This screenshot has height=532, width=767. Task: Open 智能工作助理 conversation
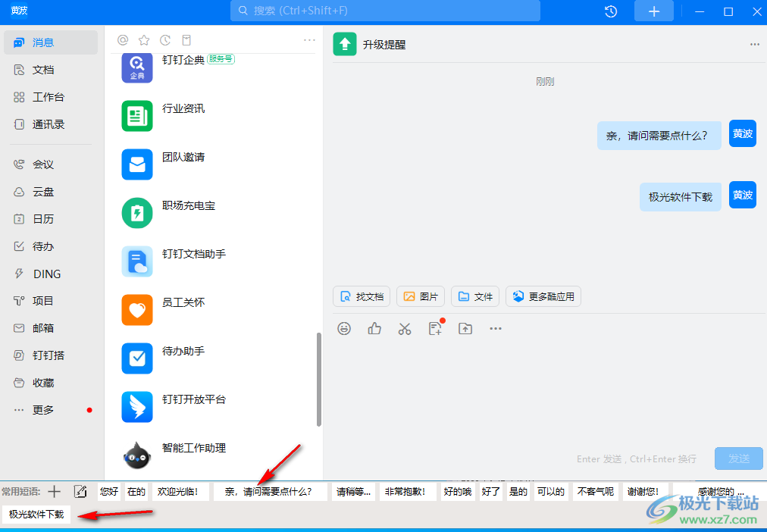tap(213, 455)
